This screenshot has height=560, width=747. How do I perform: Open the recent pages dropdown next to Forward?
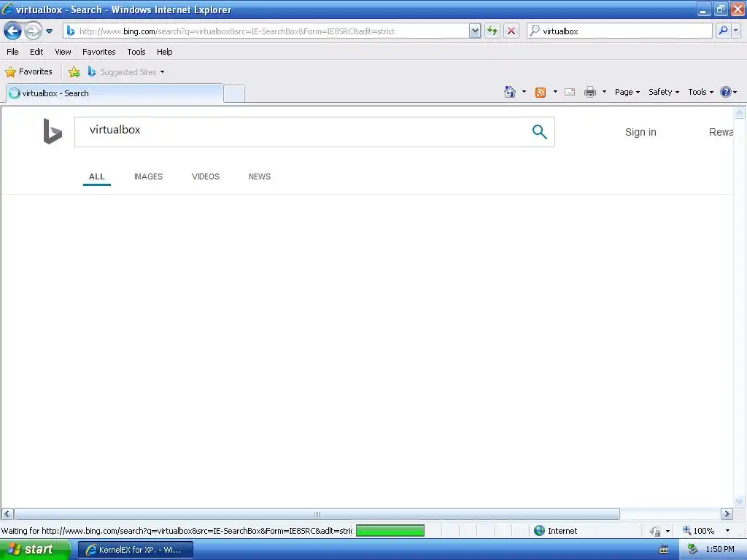(49, 31)
